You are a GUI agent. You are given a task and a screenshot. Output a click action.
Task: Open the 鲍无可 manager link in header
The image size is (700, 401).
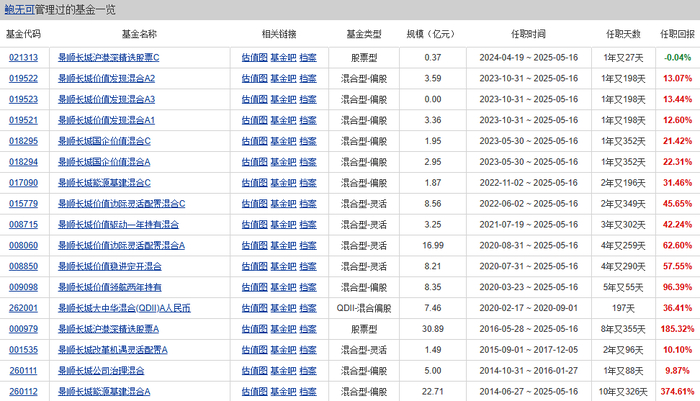pos(20,9)
